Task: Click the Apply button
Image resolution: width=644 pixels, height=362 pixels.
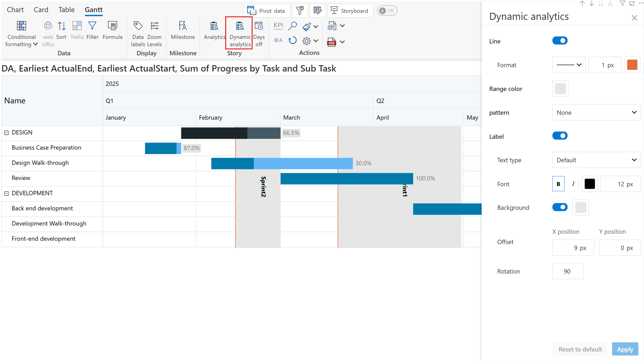Action: tap(625, 349)
